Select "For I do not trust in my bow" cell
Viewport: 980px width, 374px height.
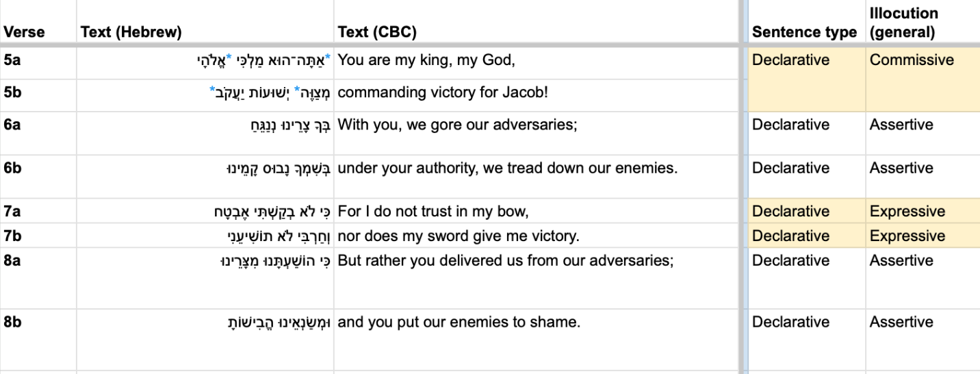point(536,211)
